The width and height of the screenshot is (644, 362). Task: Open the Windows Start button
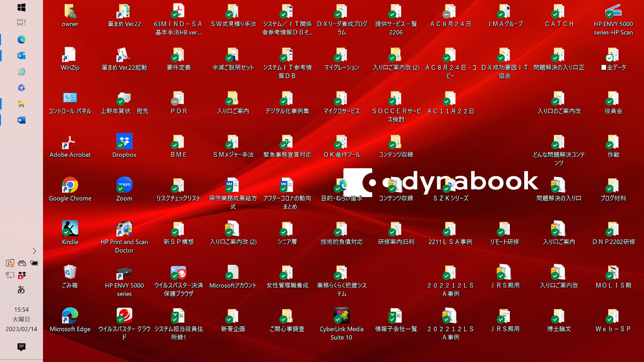(x=21, y=7)
